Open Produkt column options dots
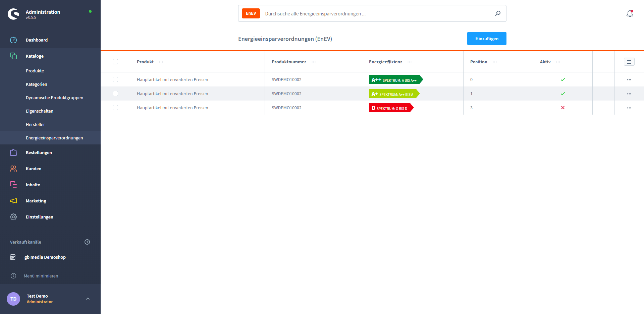 pos(161,62)
